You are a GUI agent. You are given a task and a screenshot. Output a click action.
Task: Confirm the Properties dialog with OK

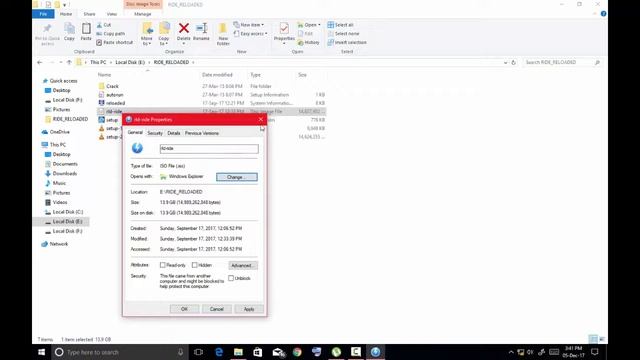[x=184, y=309]
